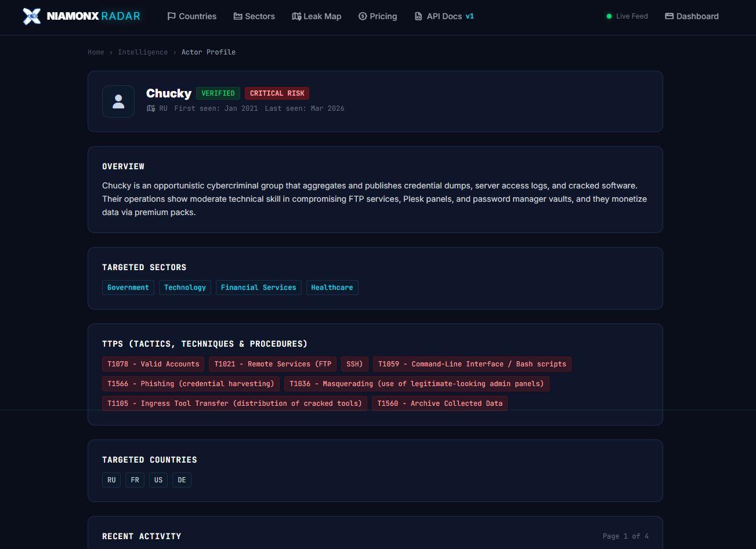Select the Healthcare sector tag
Image resolution: width=756 pixels, height=549 pixels.
click(332, 288)
